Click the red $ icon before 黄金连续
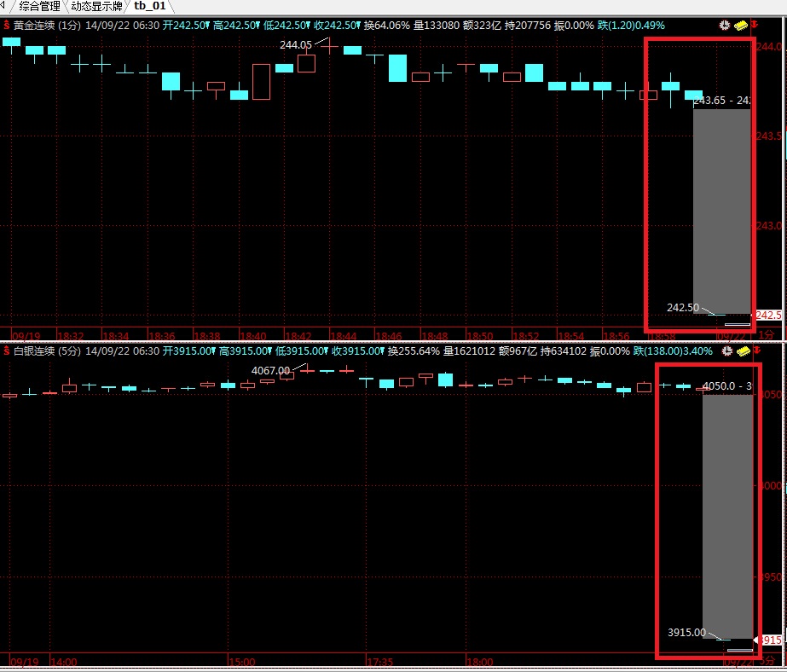This screenshot has width=787, height=672. (6, 26)
